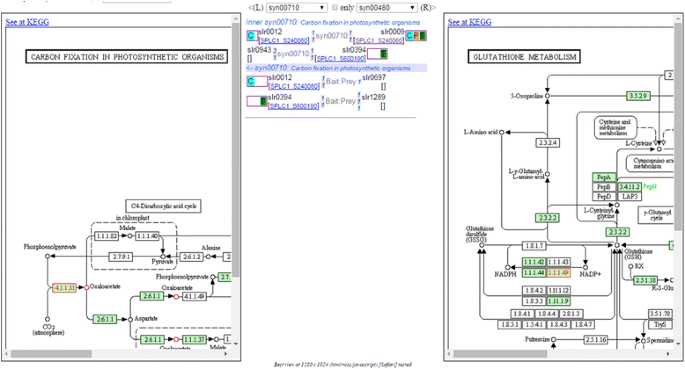Click the Glutathione disulfide (GSSG) node
The image size is (685, 369).
[481, 245]
